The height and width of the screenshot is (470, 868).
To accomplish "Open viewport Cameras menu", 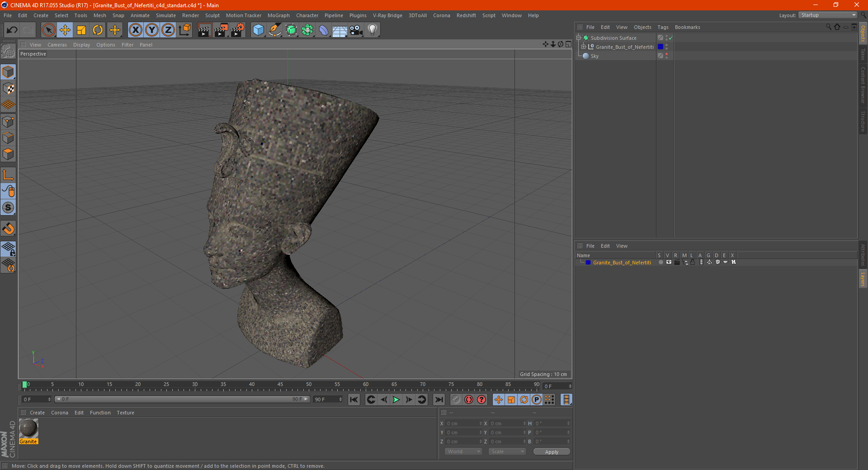I will pyautogui.click(x=57, y=45).
